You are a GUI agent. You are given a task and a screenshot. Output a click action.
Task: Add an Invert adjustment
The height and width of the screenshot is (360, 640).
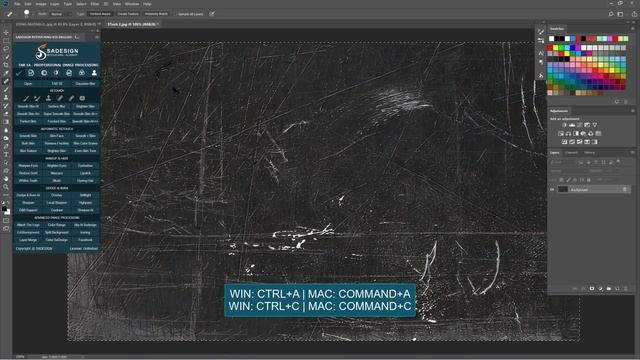[x=564, y=142]
